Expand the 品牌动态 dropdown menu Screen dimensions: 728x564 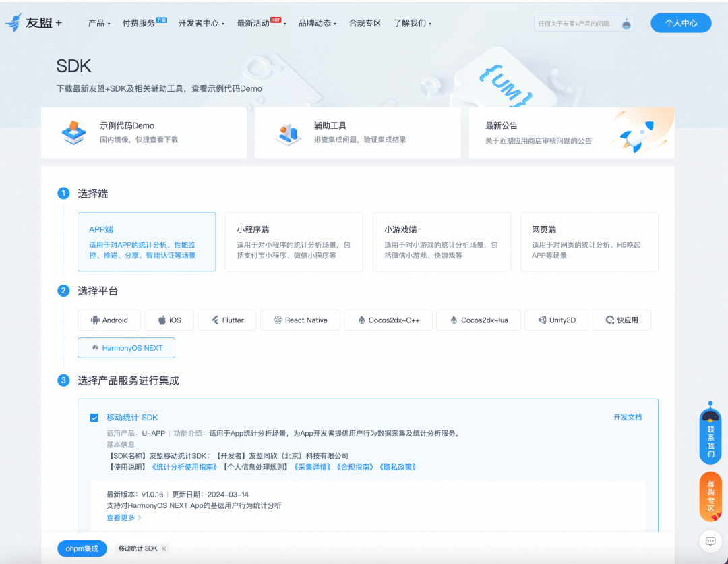coord(317,23)
